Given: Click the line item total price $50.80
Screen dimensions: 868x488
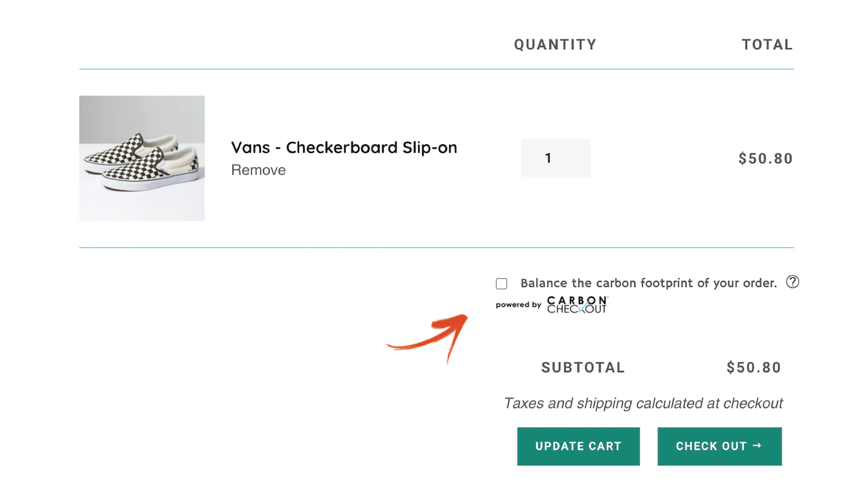Looking at the screenshot, I should pyautogui.click(x=765, y=158).
